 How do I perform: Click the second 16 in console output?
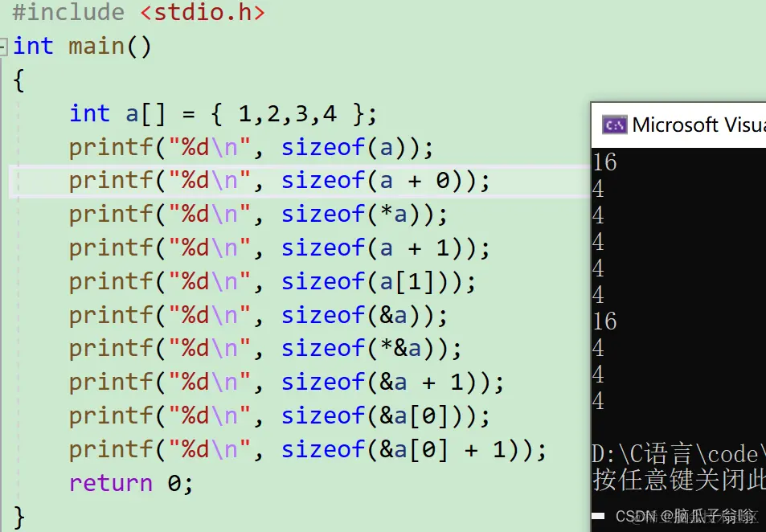coord(604,321)
